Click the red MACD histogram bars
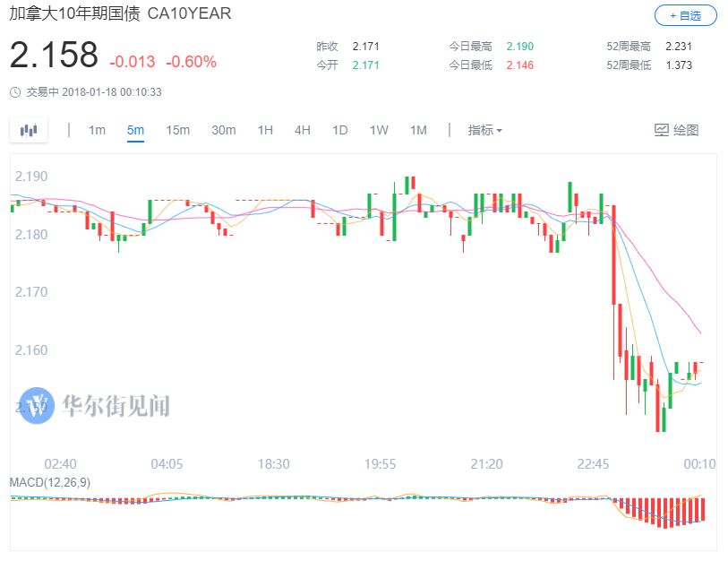 click(667, 512)
